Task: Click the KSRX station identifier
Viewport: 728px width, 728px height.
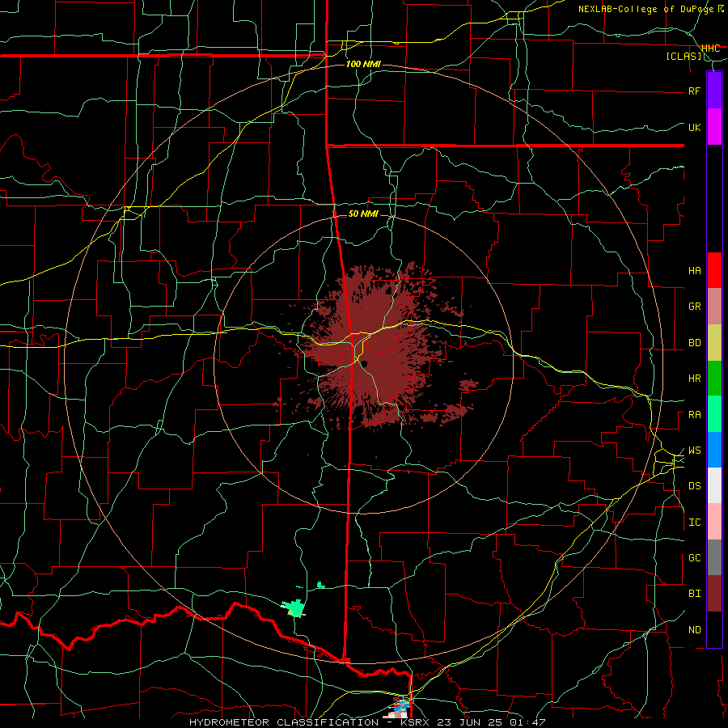Action: point(414,722)
